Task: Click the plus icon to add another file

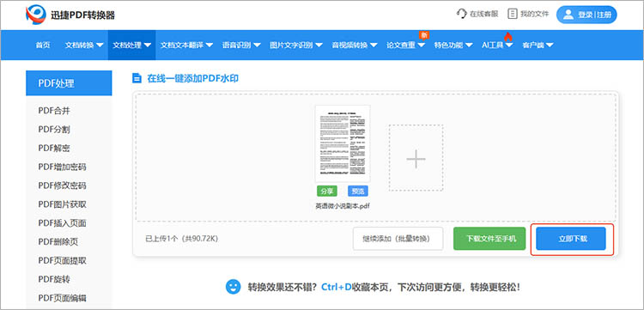Action: pyautogui.click(x=416, y=159)
